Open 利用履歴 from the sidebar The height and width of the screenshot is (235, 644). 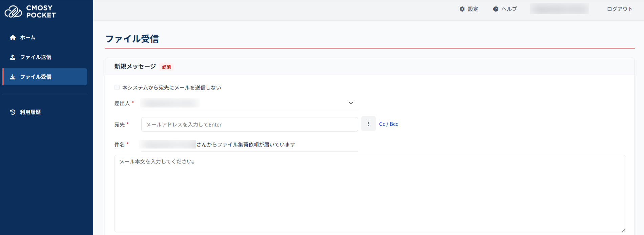pyautogui.click(x=30, y=112)
